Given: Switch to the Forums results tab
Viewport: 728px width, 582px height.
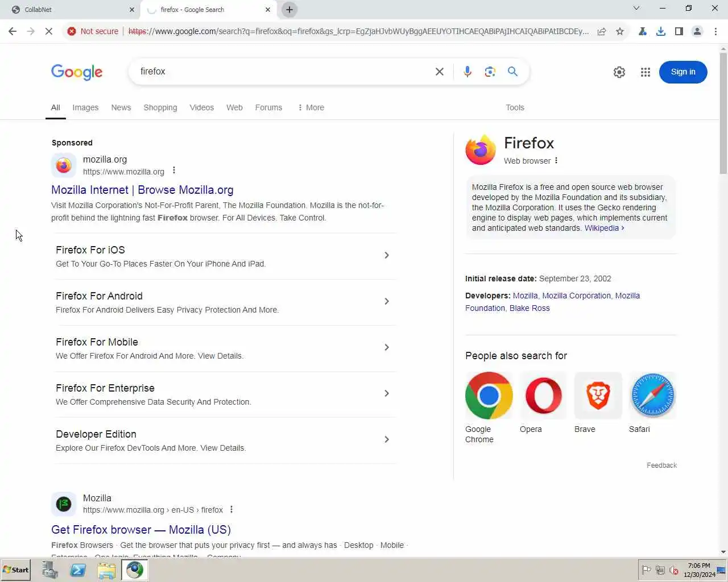Looking at the screenshot, I should click(268, 107).
